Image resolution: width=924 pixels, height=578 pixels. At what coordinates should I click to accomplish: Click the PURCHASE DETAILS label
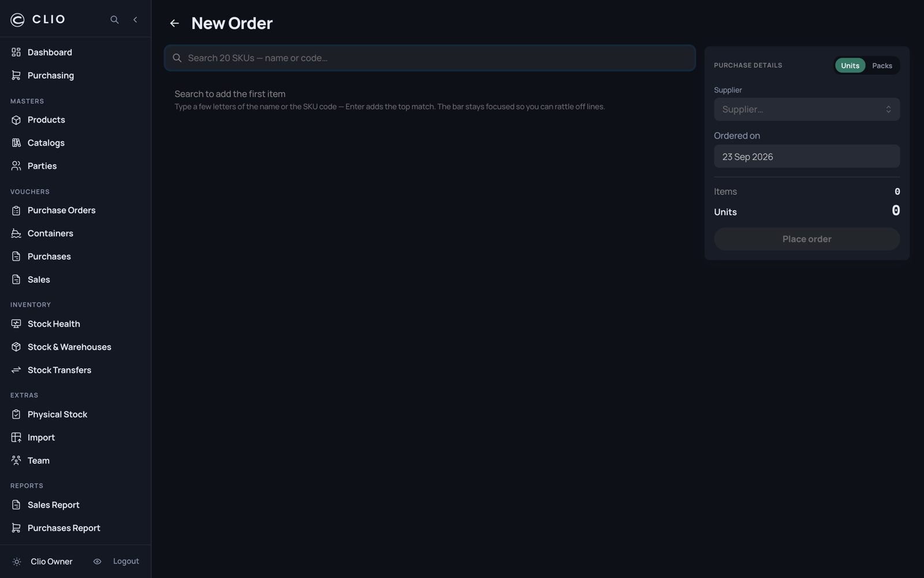pyautogui.click(x=748, y=66)
